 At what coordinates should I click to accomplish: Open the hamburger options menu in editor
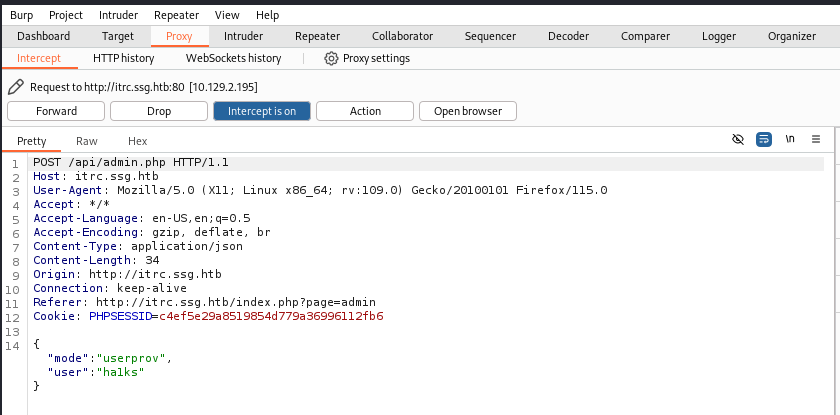point(816,139)
